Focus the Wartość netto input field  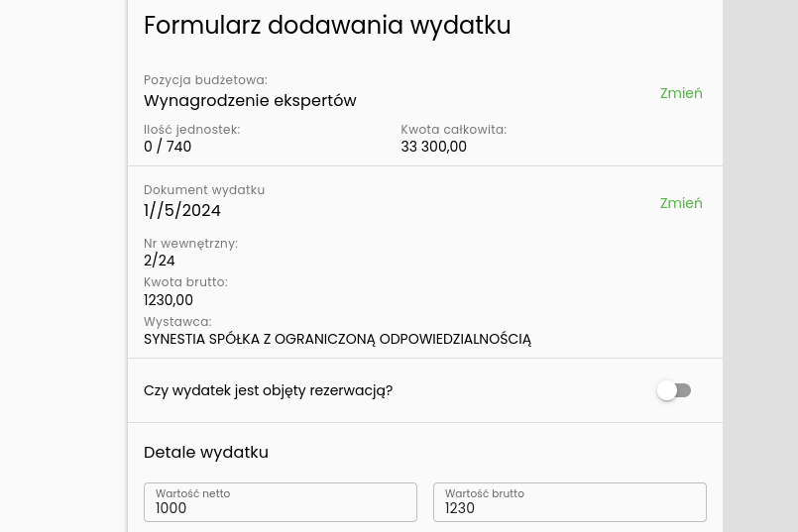pyautogui.click(x=281, y=507)
